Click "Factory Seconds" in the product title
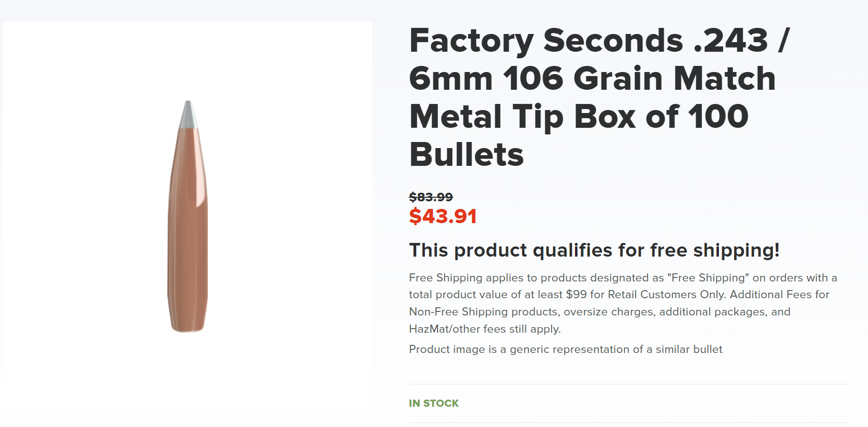Screen dimensions: 868x427 [x=546, y=41]
